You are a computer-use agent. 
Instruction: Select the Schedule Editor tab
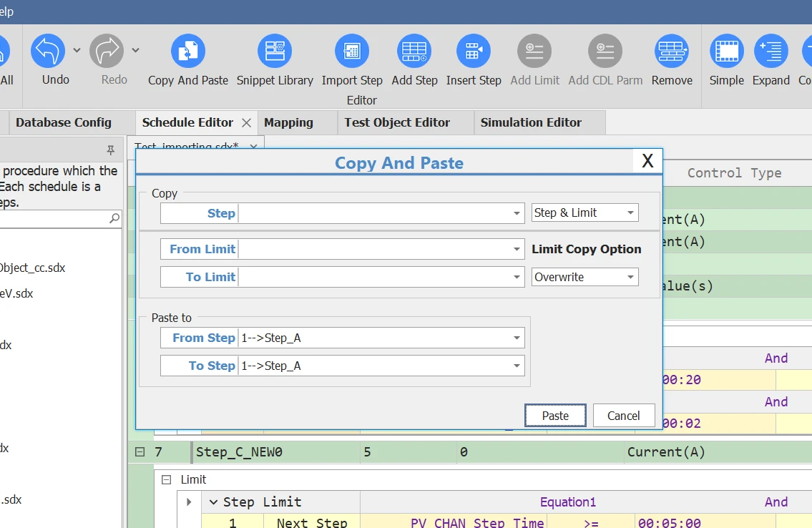coord(187,122)
